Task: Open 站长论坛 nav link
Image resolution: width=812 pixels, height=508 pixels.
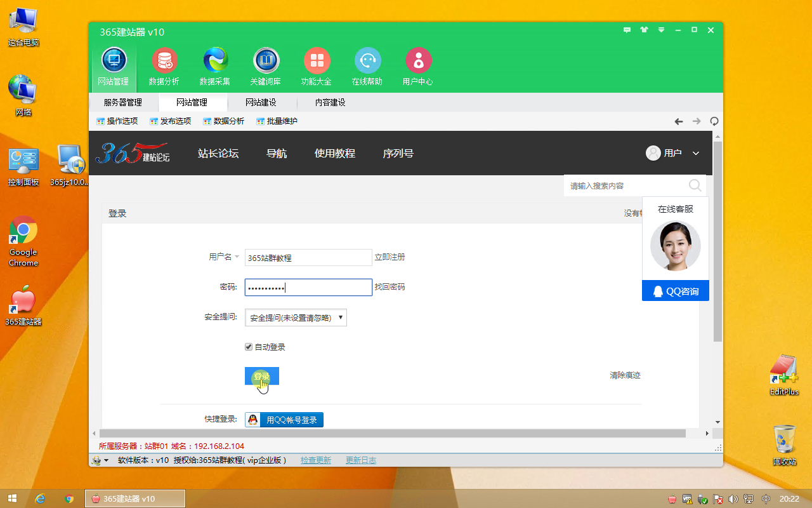Action: (x=218, y=153)
